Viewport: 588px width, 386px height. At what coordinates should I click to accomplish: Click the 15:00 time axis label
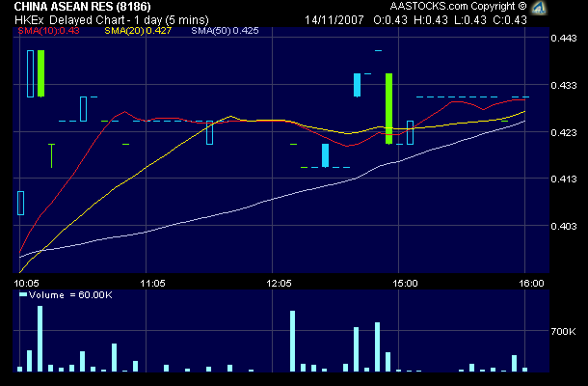405,283
